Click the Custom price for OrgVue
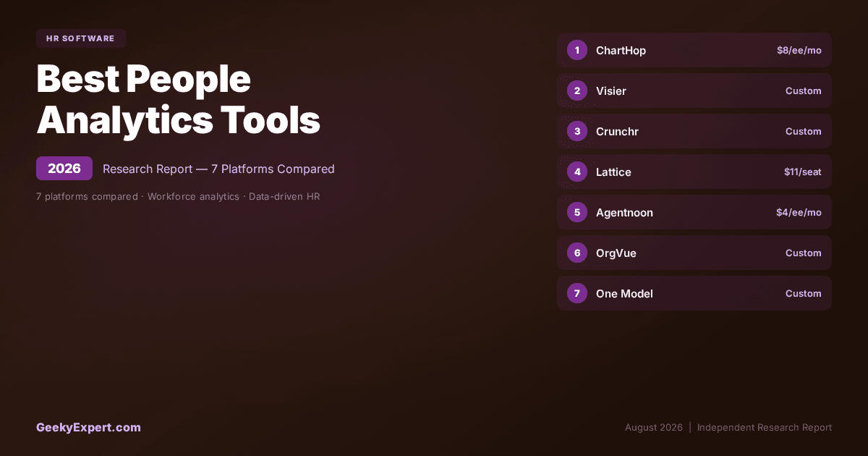 tap(804, 253)
